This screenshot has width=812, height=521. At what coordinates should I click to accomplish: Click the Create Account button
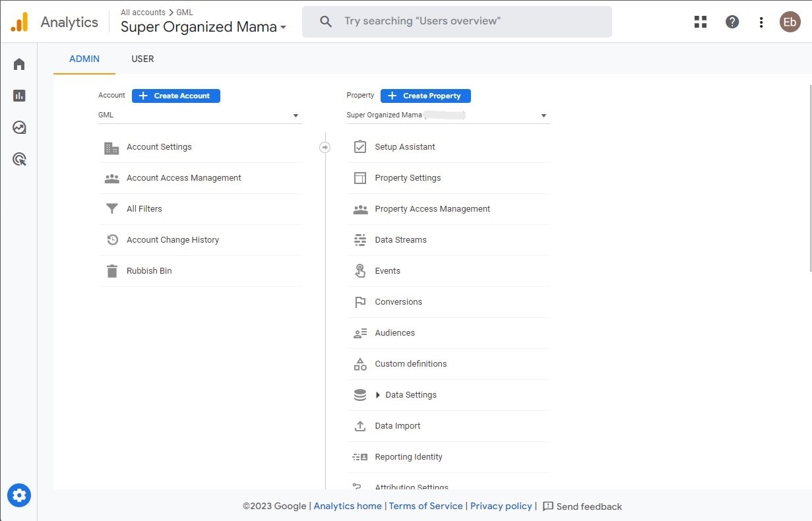[176, 96]
